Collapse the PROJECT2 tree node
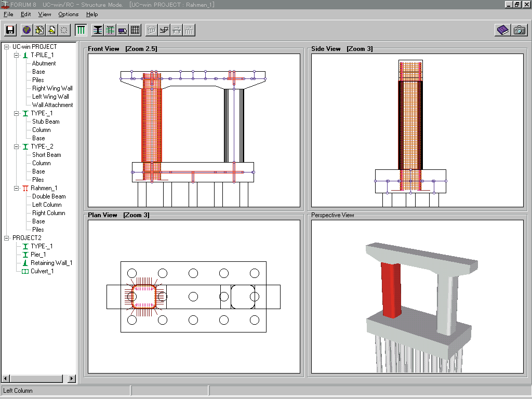Screen dimensions: 532x399 [7, 238]
